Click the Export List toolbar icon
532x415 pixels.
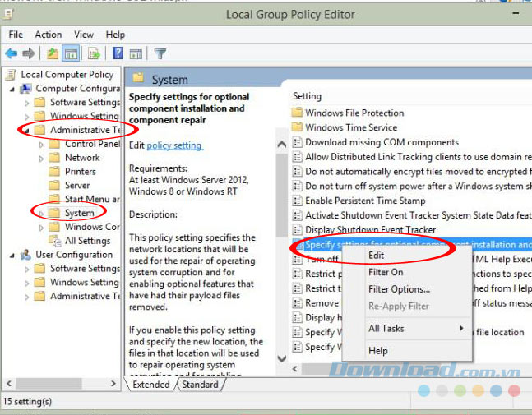click(x=94, y=53)
